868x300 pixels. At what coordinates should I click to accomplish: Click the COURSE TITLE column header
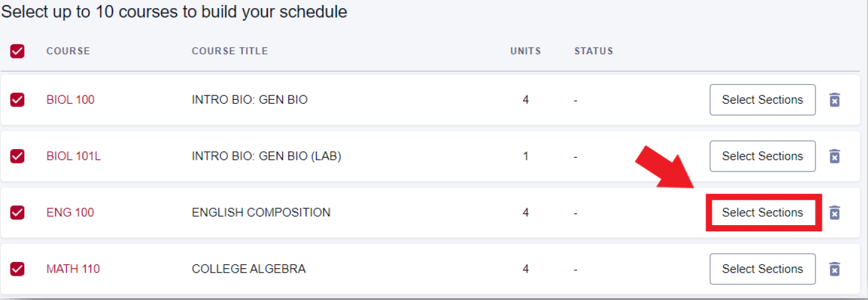pyautogui.click(x=230, y=51)
